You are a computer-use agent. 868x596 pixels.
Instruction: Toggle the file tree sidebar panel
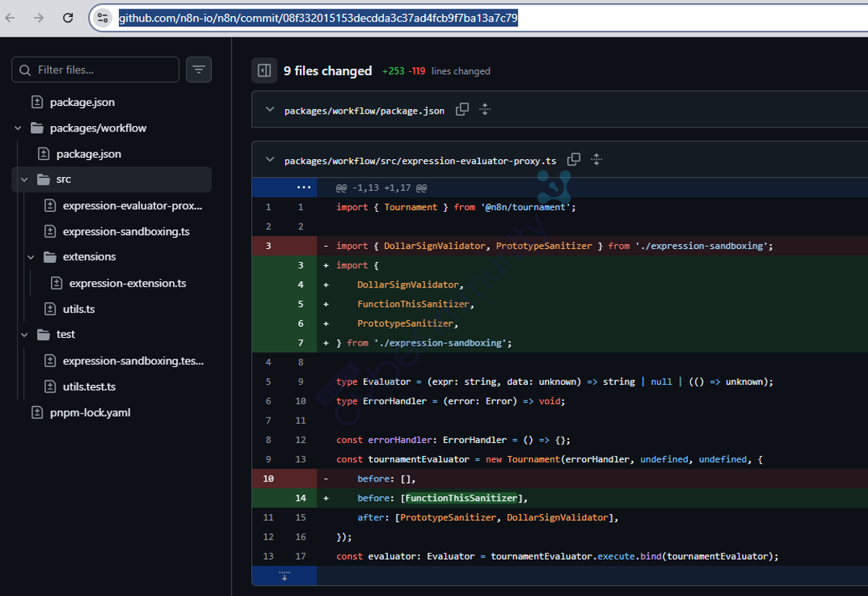(x=264, y=71)
